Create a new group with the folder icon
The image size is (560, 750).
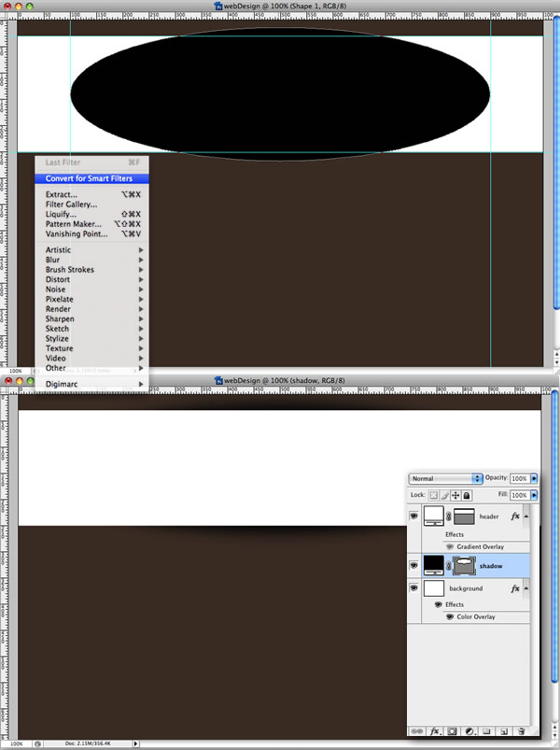coord(486,731)
